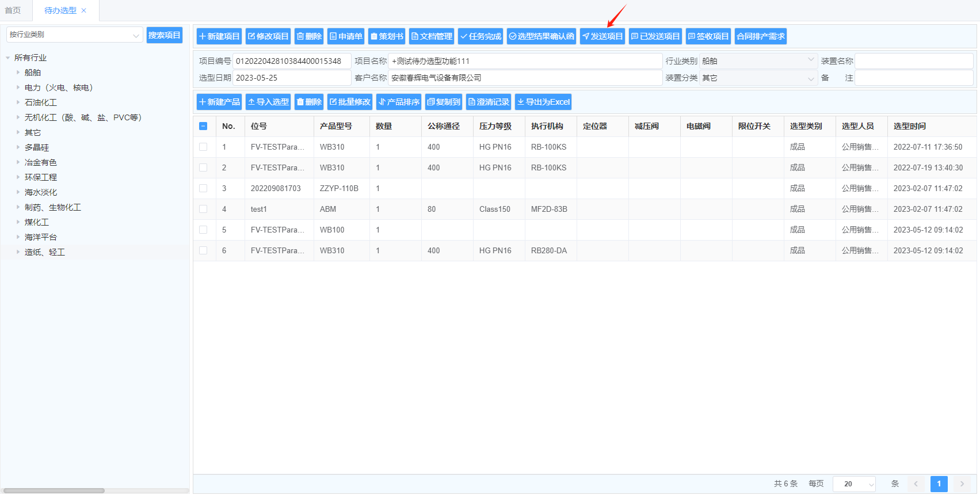This screenshot has height=495, width=980.
Task: Close the 待办选型 tab
Action: point(84,10)
